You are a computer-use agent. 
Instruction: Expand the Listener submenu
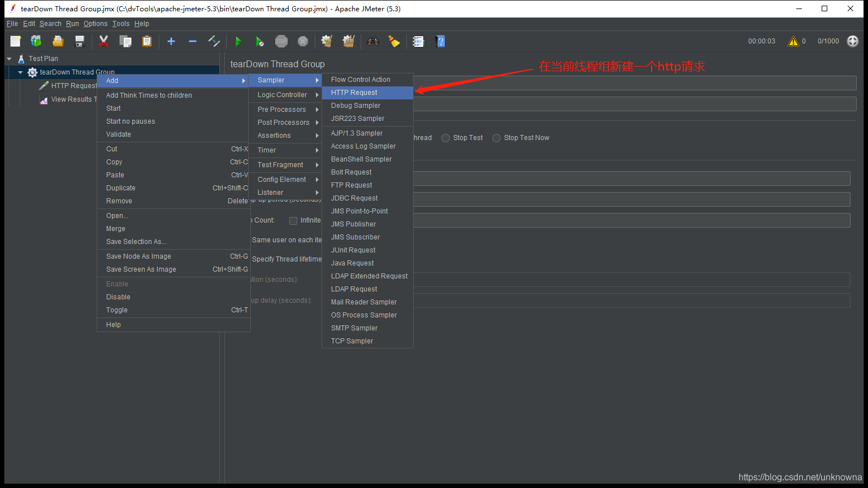pyautogui.click(x=285, y=193)
